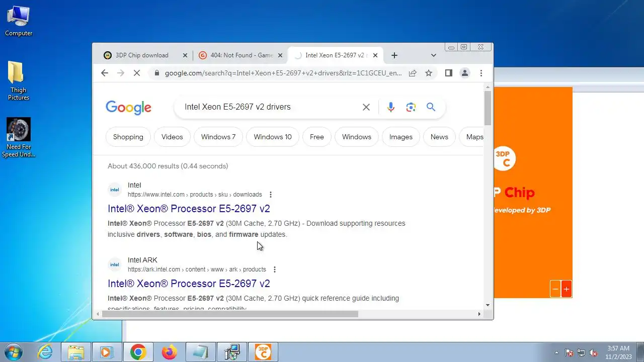The image size is (644, 362).
Task: Submit search with the magnifier icon
Action: coord(431,107)
